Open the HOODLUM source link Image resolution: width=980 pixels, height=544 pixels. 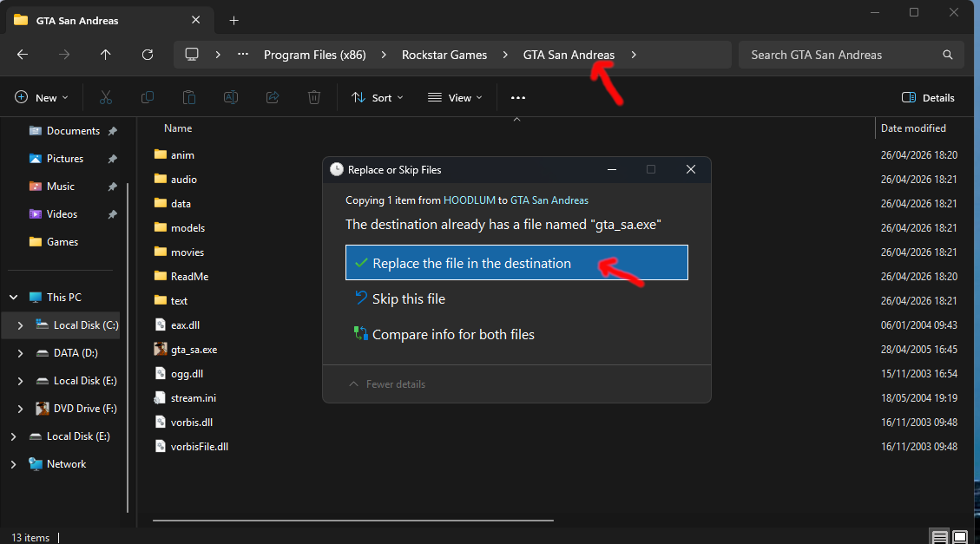click(x=470, y=200)
